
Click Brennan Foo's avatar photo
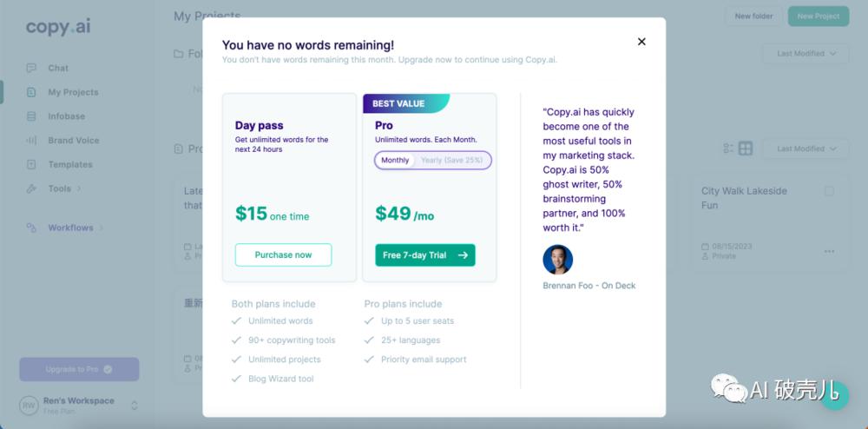coord(557,260)
